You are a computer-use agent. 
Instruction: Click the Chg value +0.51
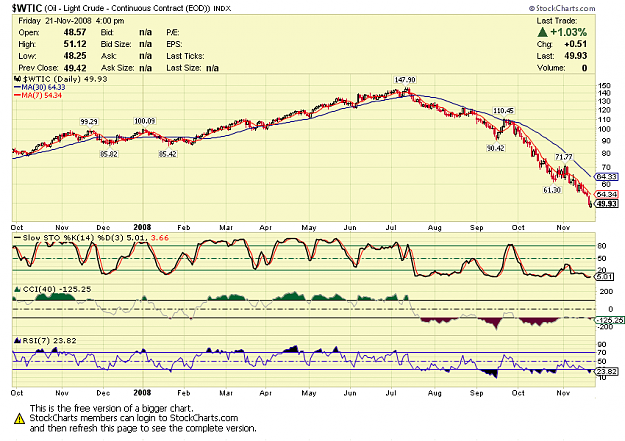(x=575, y=44)
